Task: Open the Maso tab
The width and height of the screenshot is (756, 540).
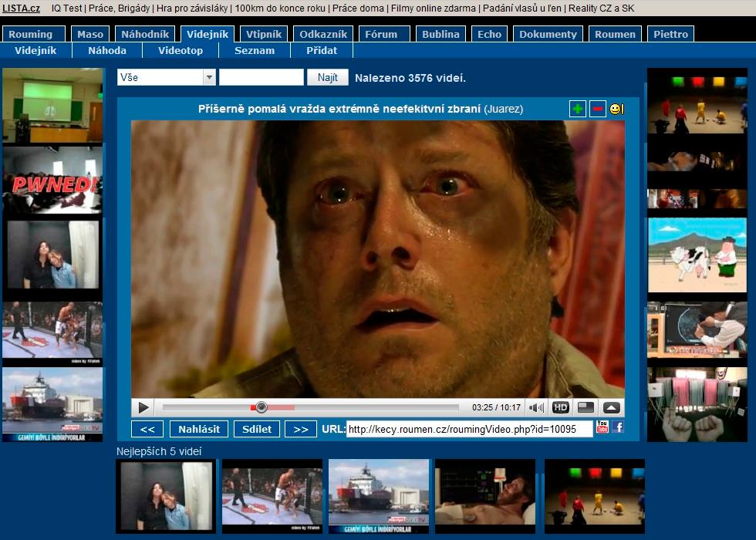Action: [x=90, y=34]
